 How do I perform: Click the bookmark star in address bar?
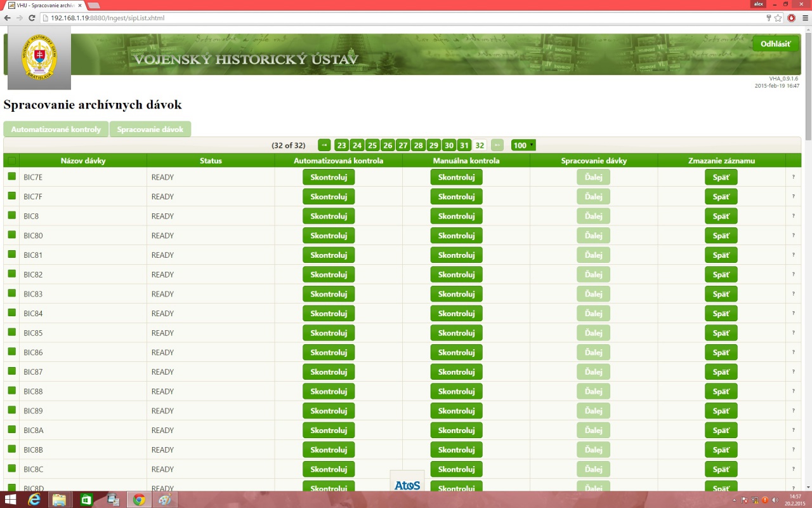coord(778,18)
